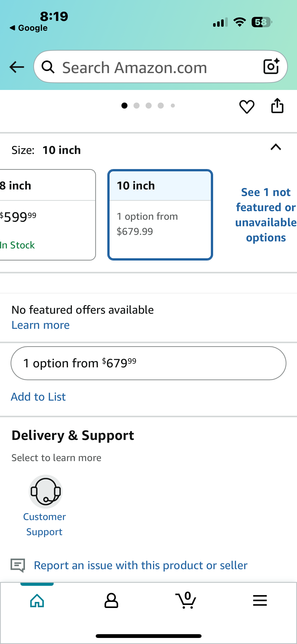Select the 10 inch size option

point(160,215)
